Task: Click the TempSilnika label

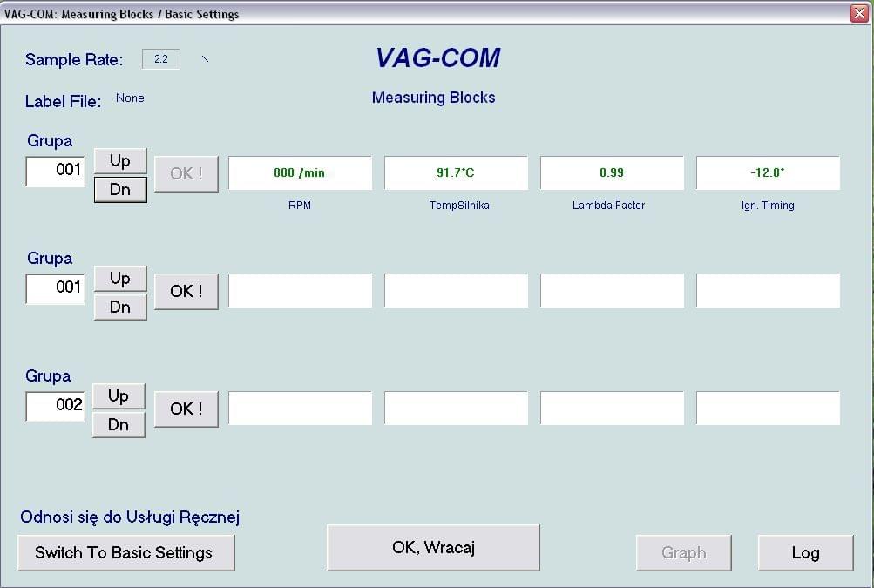Action: pos(459,205)
